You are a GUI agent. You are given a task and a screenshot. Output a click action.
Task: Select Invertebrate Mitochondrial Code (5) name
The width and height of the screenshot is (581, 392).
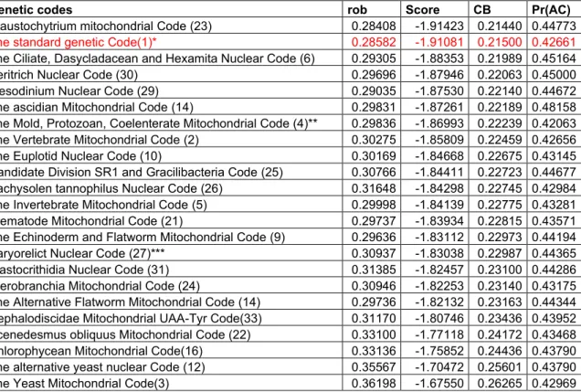[103, 205]
